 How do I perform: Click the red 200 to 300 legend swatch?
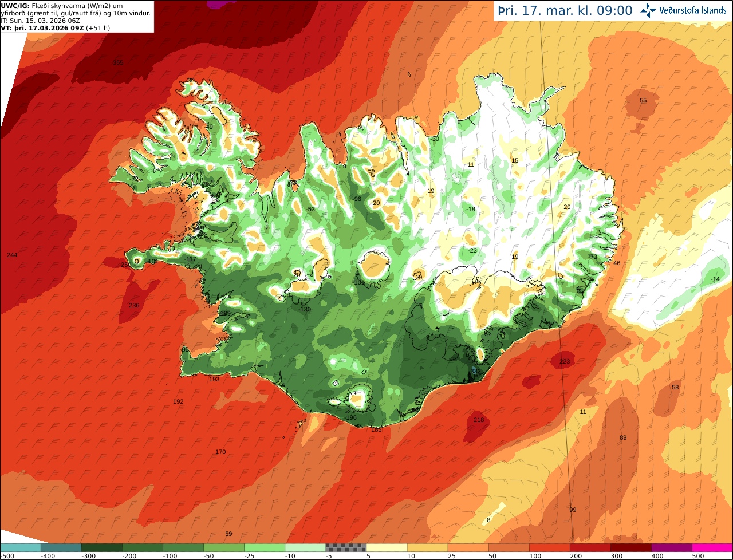[590, 547]
